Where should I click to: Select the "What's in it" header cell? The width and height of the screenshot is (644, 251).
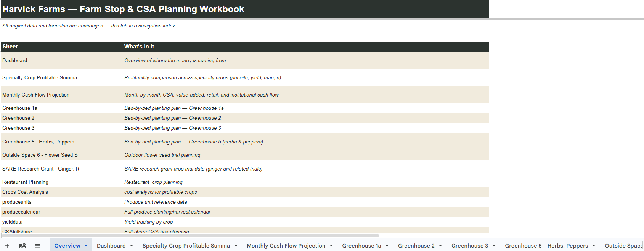[306, 47]
